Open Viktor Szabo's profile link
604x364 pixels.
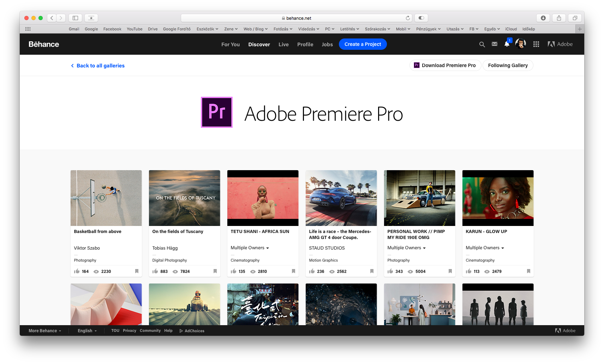point(87,248)
